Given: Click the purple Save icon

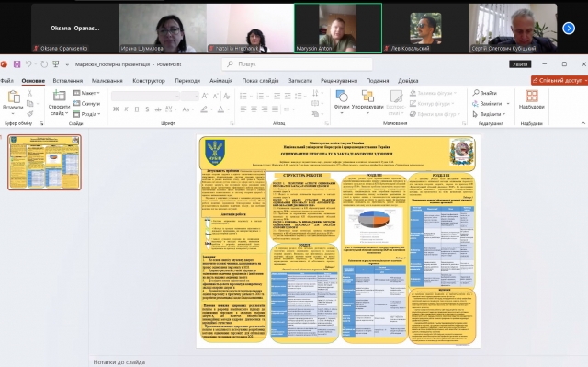Looking at the screenshot, I should [x=17, y=64].
